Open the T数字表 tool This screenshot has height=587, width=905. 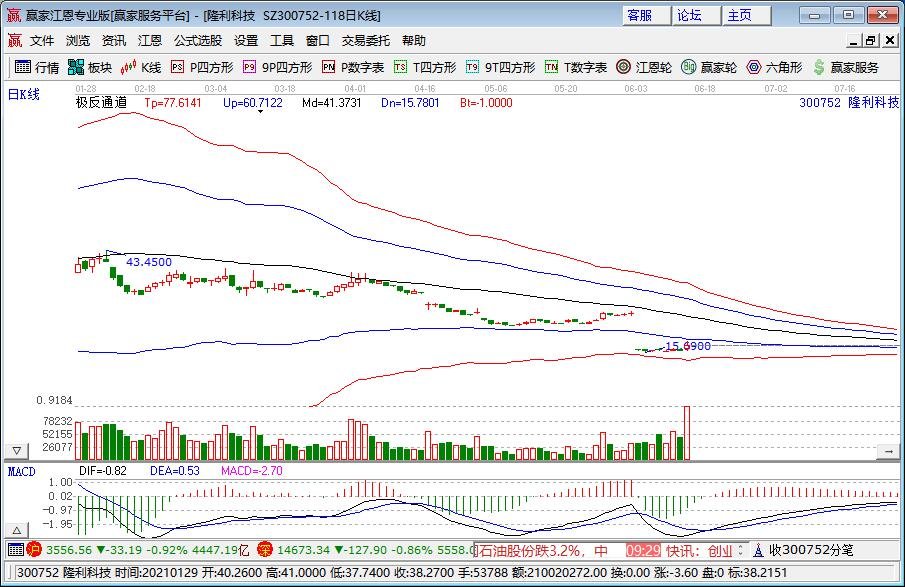pos(576,68)
